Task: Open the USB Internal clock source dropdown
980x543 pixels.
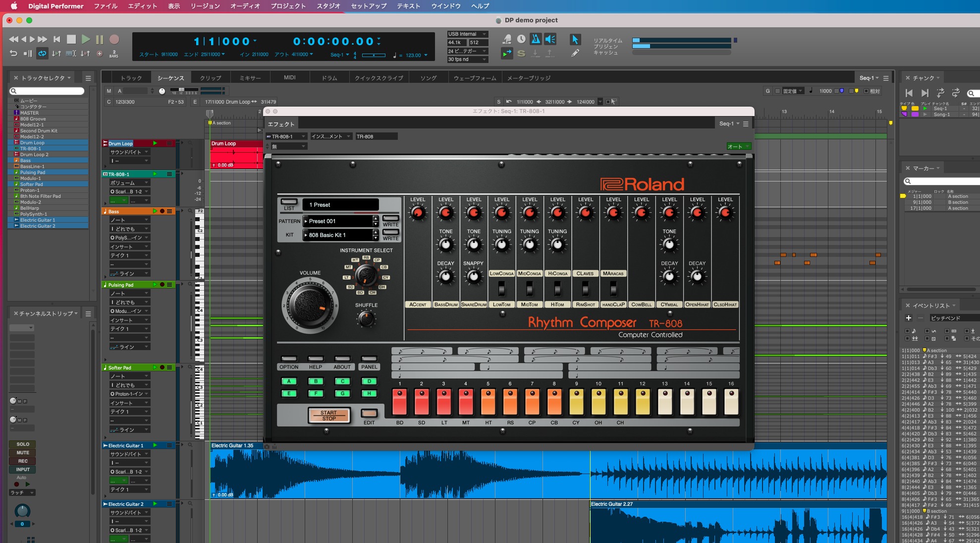Action: coord(467,34)
